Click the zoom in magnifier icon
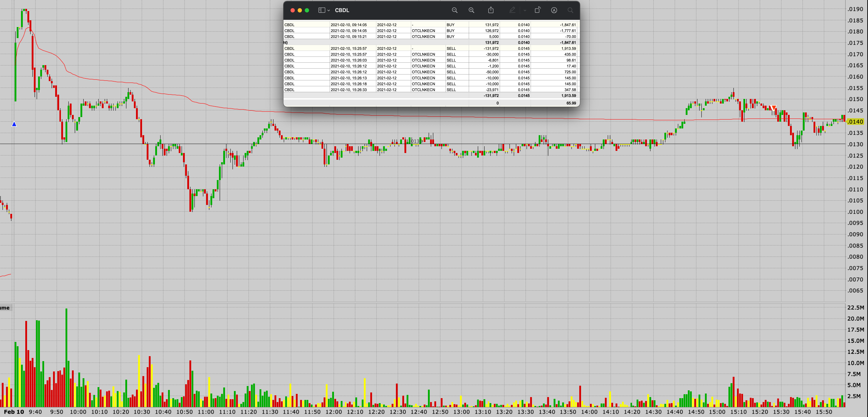The image size is (868, 417). coord(471,10)
